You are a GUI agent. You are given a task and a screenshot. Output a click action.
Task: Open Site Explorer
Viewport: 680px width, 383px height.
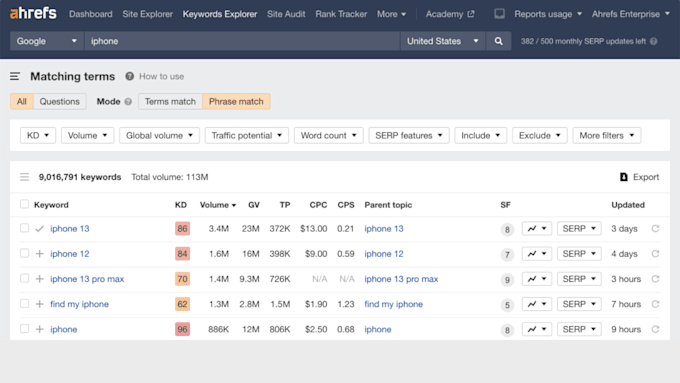pos(147,14)
